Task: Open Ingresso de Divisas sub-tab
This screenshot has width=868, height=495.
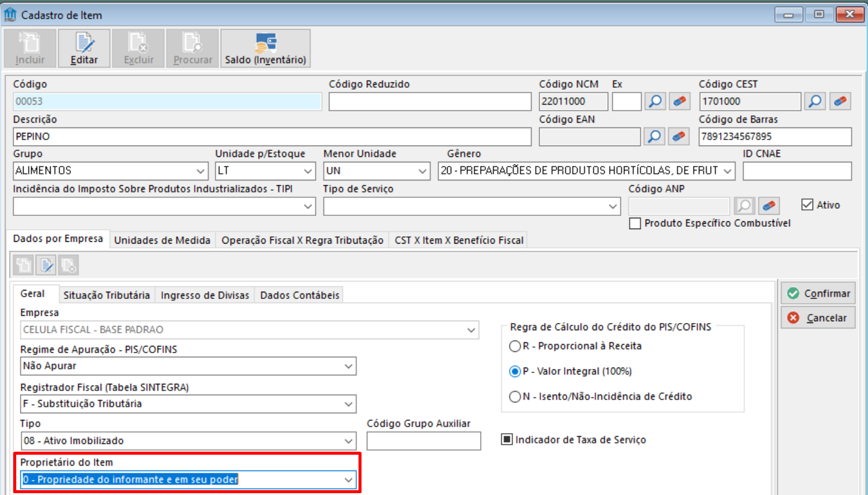Action: (x=205, y=295)
